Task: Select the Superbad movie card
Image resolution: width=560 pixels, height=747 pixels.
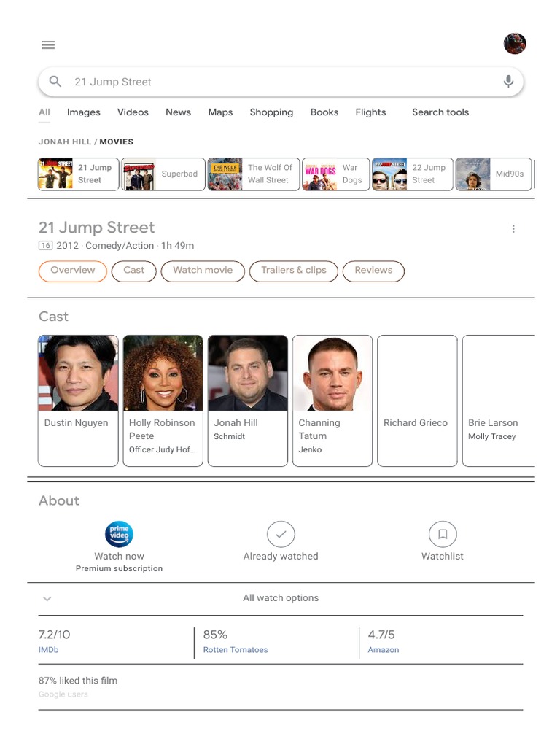Action: pyautogui.click(x=163, y=174)
